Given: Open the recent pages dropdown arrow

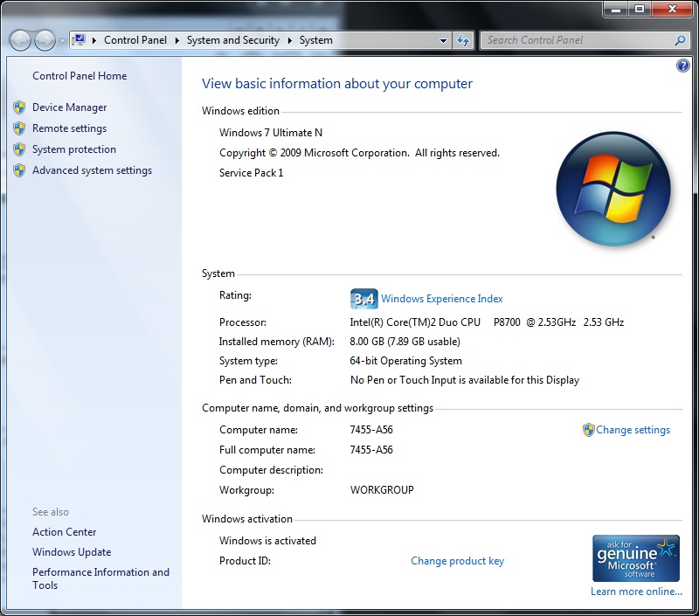Looking at the screenshot, I should [62, 40].
